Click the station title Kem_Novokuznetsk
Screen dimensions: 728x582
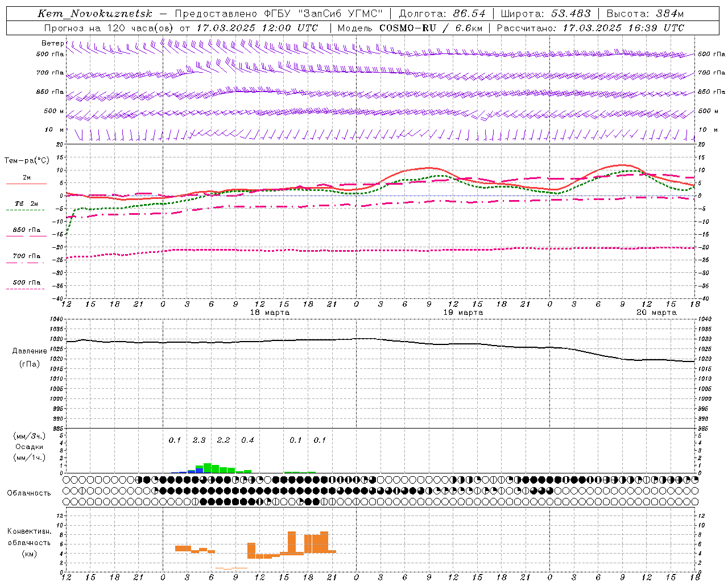coord(95,14)
